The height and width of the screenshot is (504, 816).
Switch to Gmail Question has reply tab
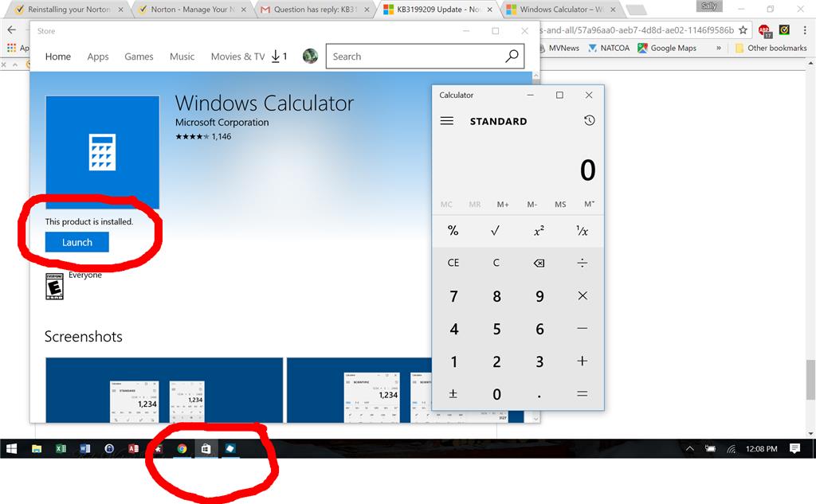(x=316, y=10)
